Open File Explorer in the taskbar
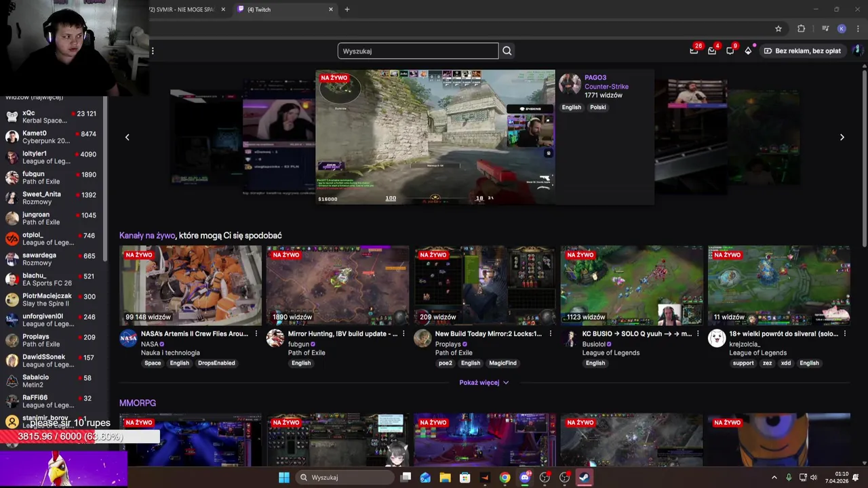The width and height of the screenshot is (868, 488). [445, 477]
